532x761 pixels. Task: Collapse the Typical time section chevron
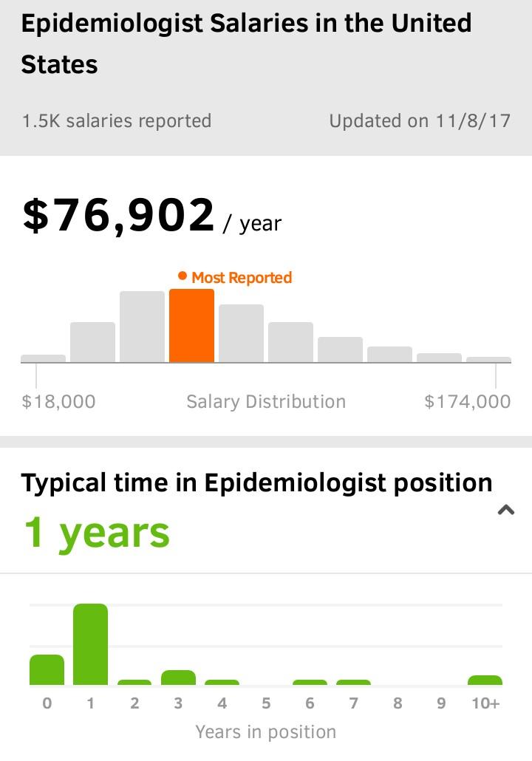click(x=506, y=509)
